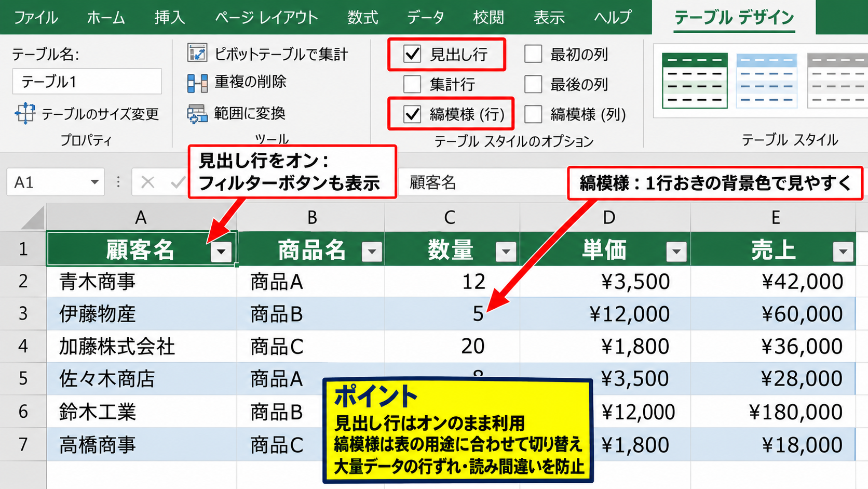Image resolution: width=868 pixels, height=489 pixels.
Task: Click the select-all corner triangle of the sheet
Action: pos(33,218)
